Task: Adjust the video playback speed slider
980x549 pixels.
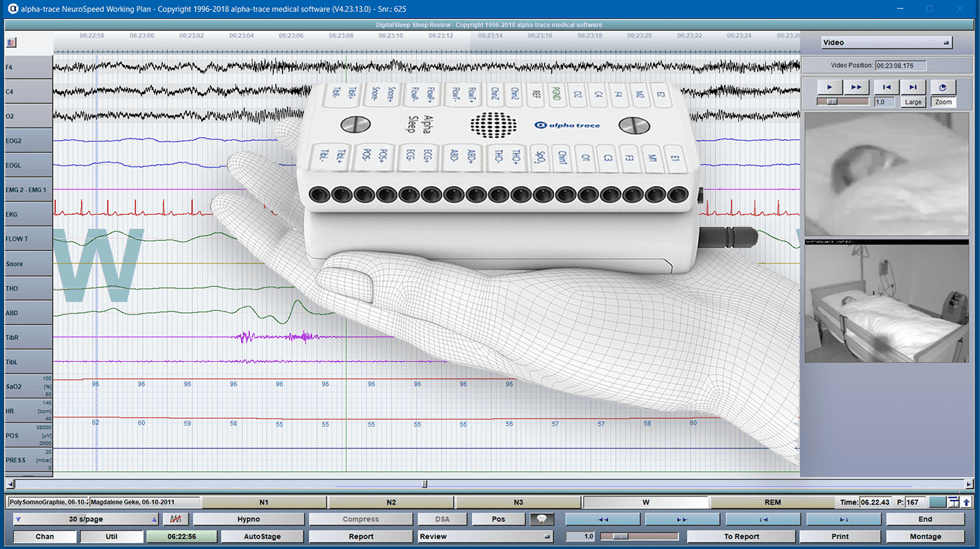Action: point(842,101)
